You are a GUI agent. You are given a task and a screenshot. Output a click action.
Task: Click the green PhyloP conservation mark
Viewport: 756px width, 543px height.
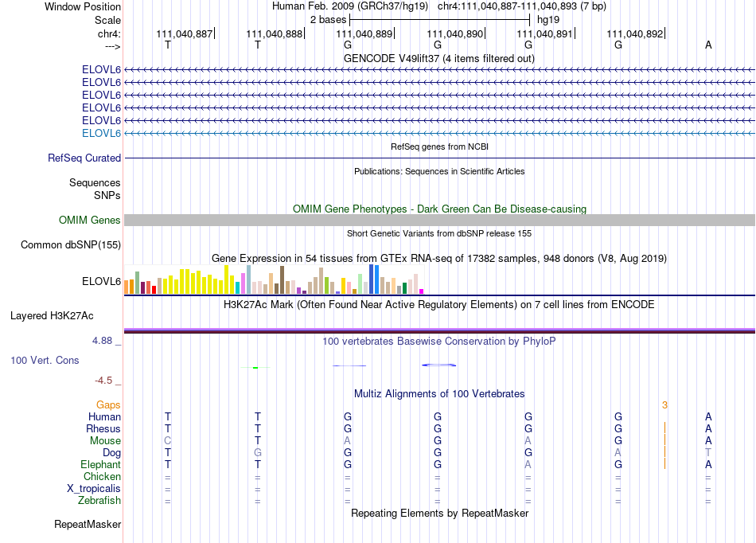point(255,368)
